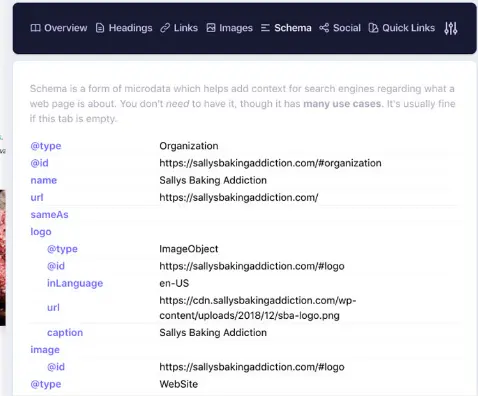Click the Schema list icon

coord(265,28)
